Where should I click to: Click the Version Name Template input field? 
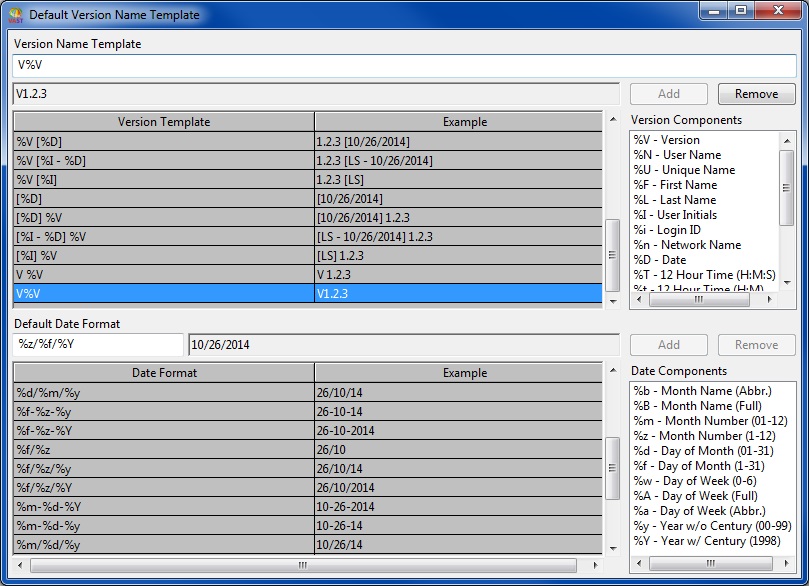pyautogui.click(x=405, y=65)
